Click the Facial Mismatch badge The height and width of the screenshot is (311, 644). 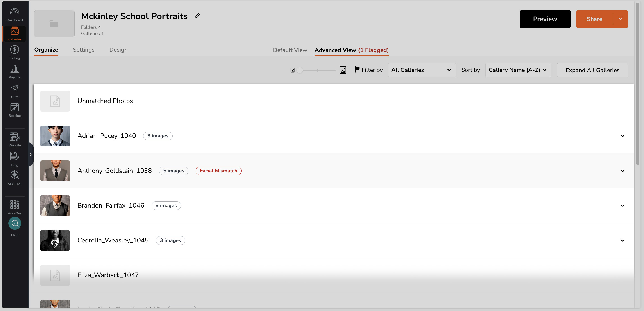[x=218, y=171]
